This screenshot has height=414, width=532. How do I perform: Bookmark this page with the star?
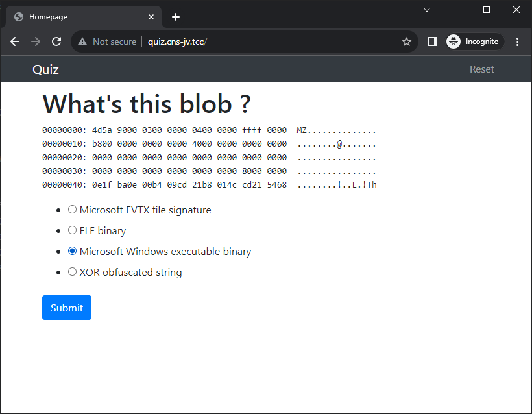point(407,42)
